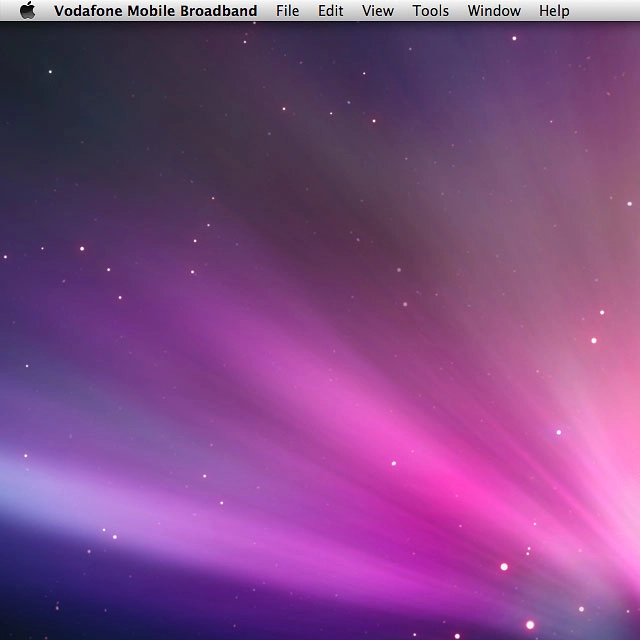640x640 pixels.
Task: Access system options via the Apple icon
Action: [x=27, y=11]
